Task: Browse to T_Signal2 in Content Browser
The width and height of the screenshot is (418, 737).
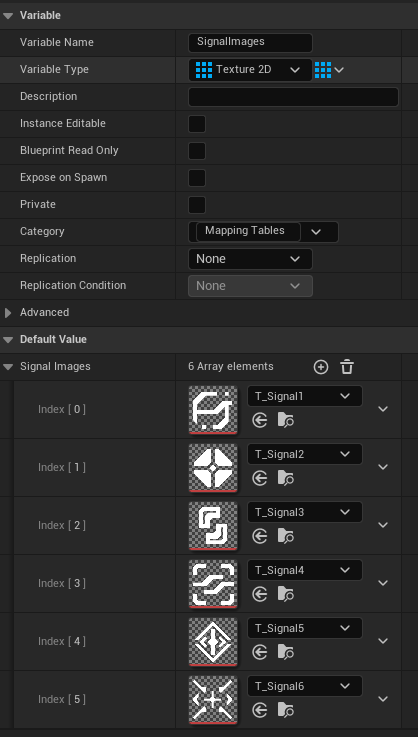Action: tap(286, 478)
